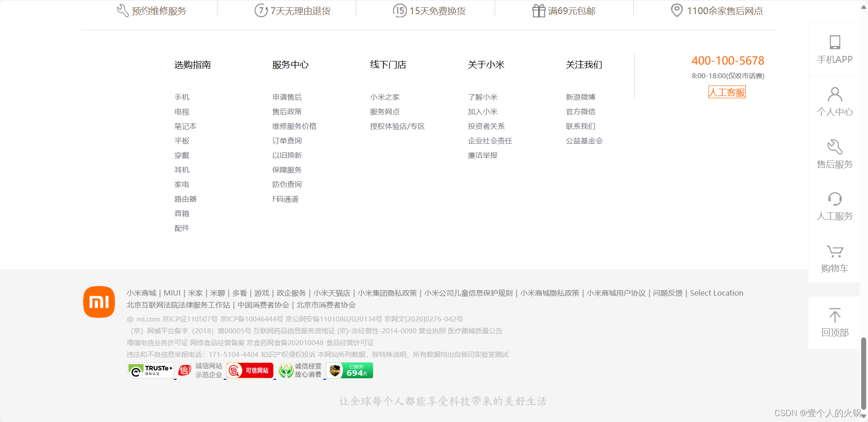Open the 维修服务价格 link
868x422 pixels.
pyautogui.click(x=294, y=126)
